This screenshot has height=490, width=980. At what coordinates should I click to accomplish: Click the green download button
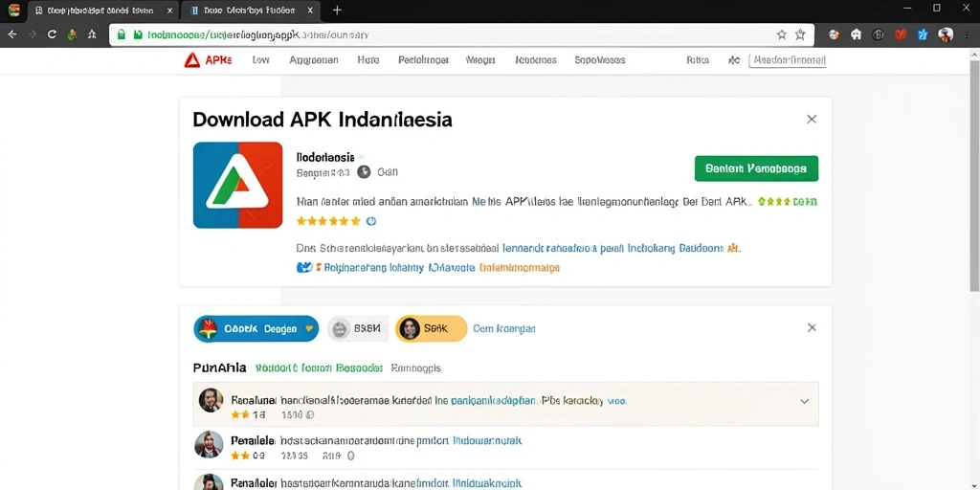pos(756,168)
